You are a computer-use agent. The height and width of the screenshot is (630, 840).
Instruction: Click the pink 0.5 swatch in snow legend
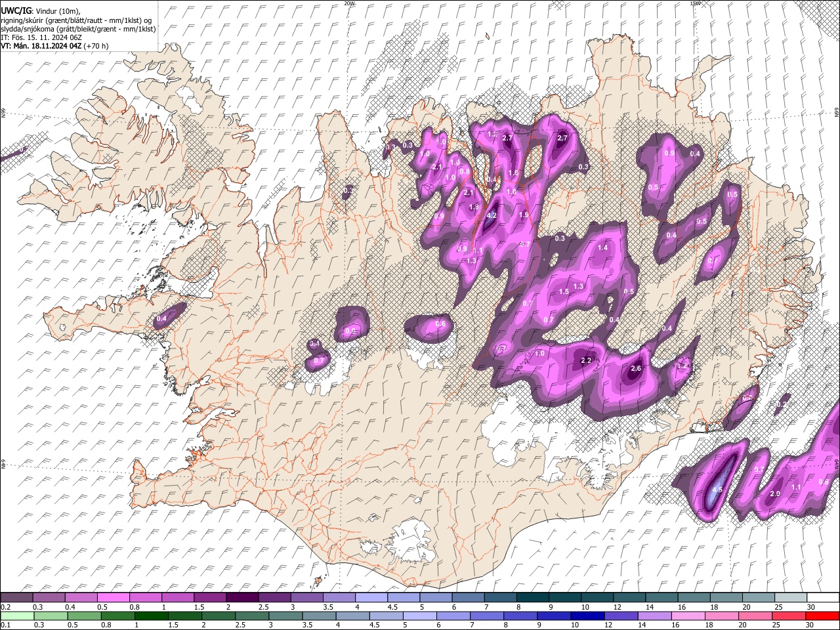pos(114,598)
